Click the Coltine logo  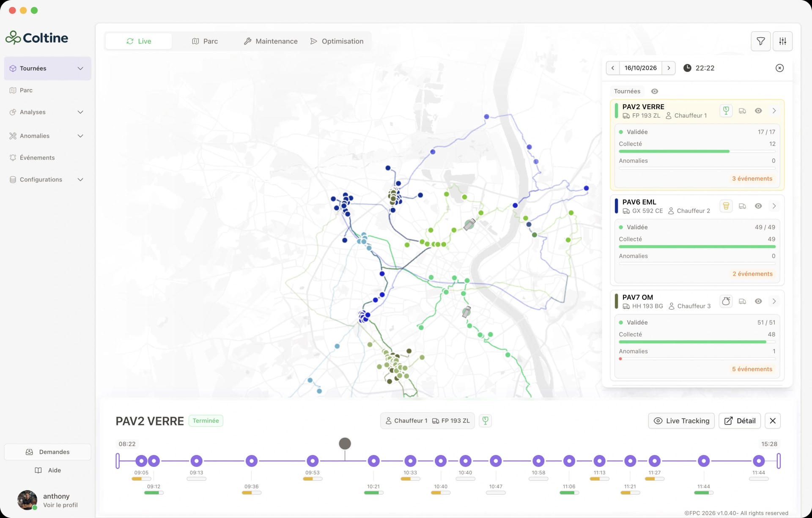point(37,38)
